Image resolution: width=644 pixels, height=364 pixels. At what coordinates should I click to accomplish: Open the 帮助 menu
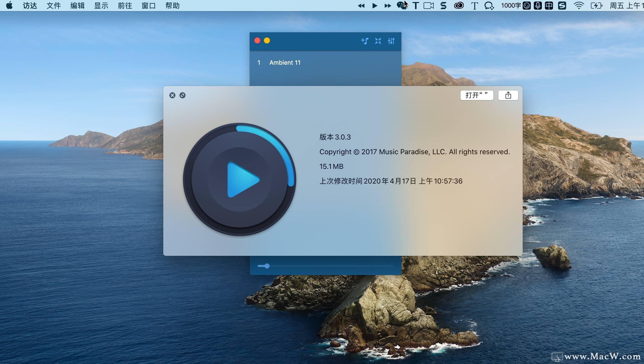point(172,6)
